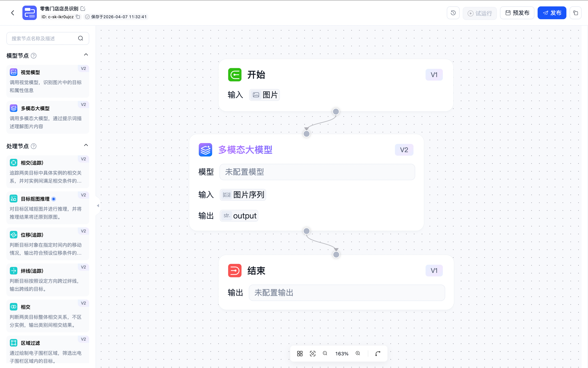Click the 绊线(追踪) card title
Screen dimensions: 588x368
(x=32, y=271)
